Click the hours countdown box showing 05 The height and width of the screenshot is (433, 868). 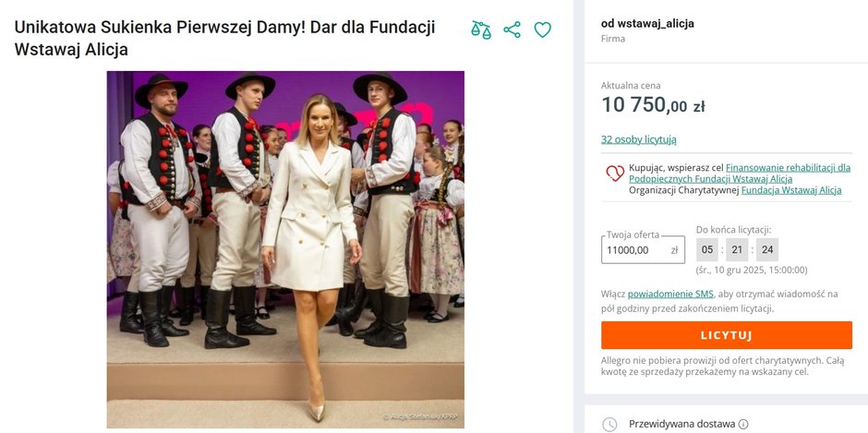(707, 249)
